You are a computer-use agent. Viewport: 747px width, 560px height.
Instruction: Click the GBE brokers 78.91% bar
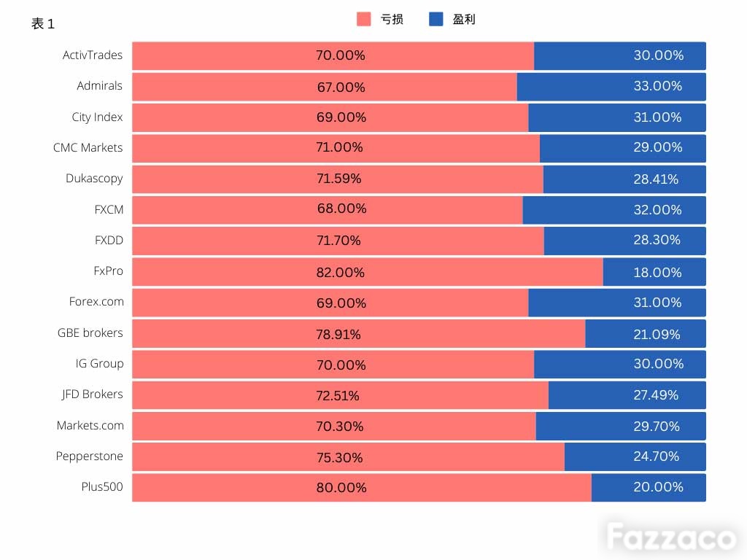tap(359, 333)
